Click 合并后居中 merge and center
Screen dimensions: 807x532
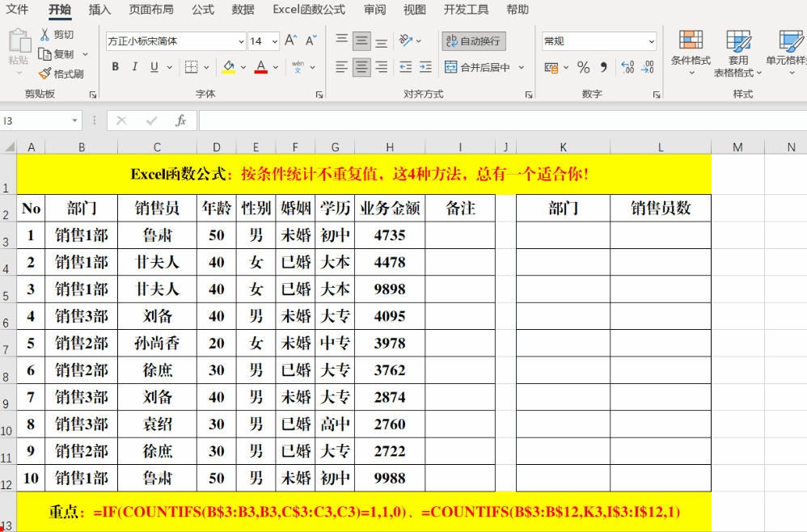[x=477, y=67]
